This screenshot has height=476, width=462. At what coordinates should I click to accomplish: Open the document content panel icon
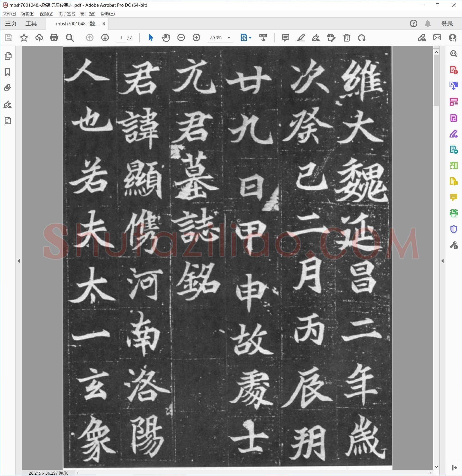pyautogui.click(x=8, y=120)
